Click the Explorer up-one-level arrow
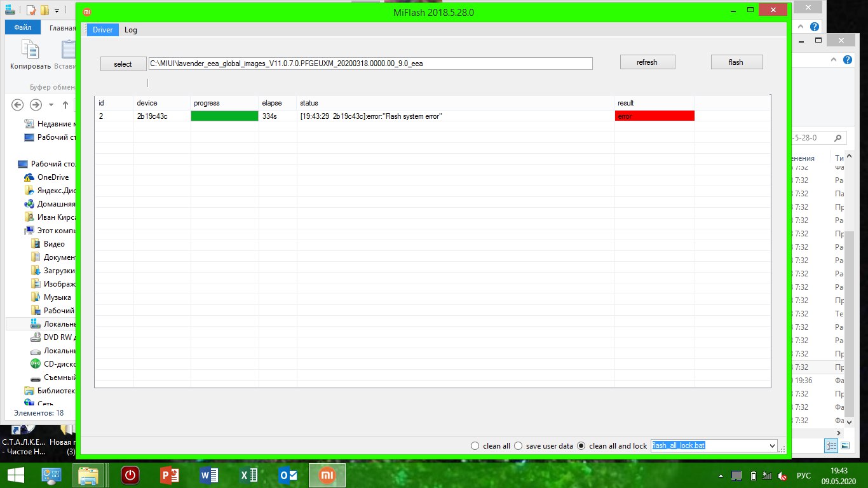868x488 pixels. coord(65,104)
